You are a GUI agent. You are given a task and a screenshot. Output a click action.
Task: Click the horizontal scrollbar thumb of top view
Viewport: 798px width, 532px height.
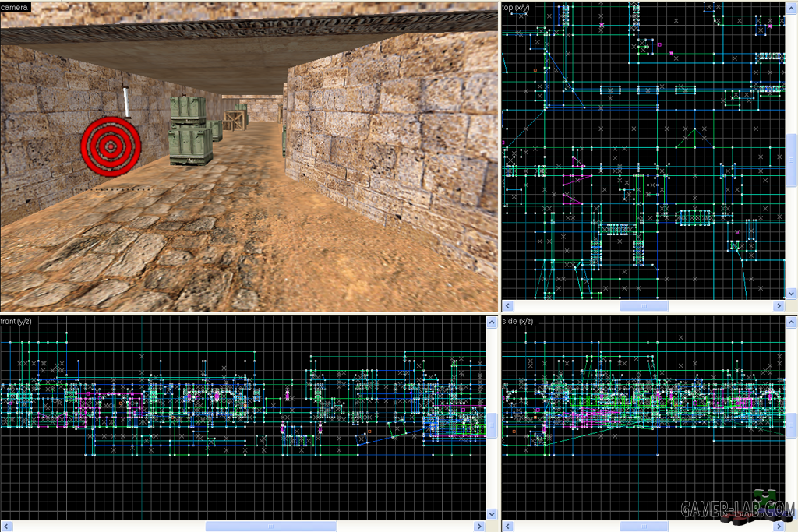point(644,305)
